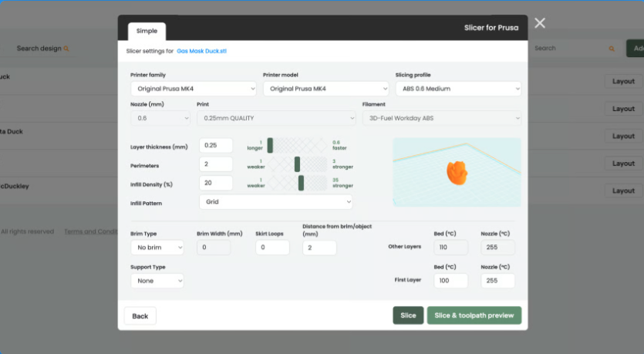Open the Printer model dropdown

pyautogui.click(x=325, y=89)
